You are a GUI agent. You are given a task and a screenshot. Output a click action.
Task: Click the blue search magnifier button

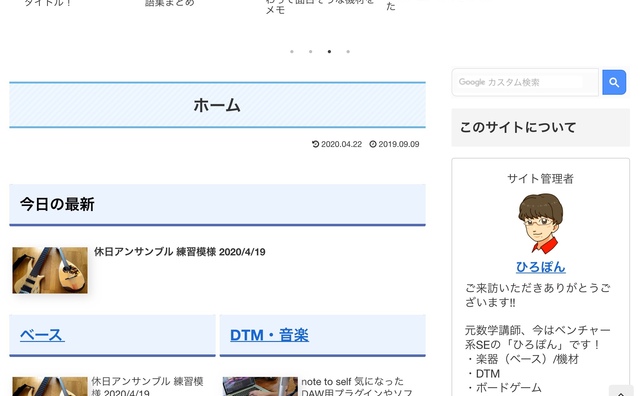coord(614,82)
